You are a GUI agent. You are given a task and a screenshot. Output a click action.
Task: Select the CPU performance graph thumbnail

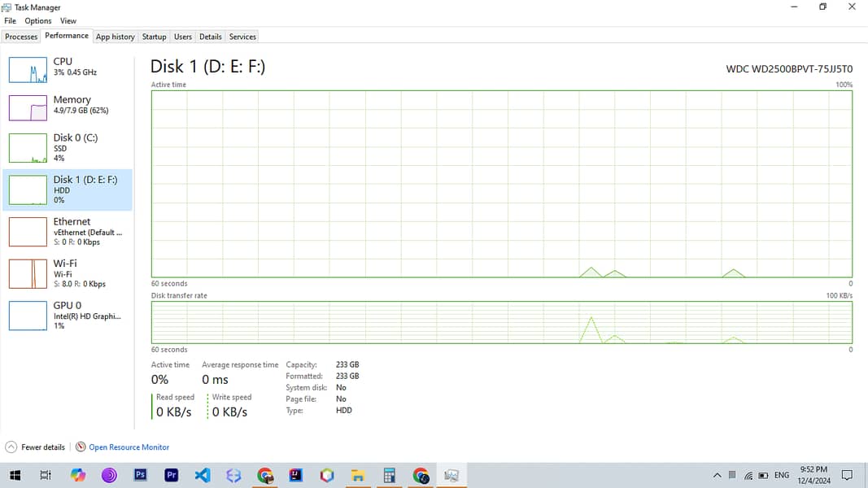click(x=28, y=70)
